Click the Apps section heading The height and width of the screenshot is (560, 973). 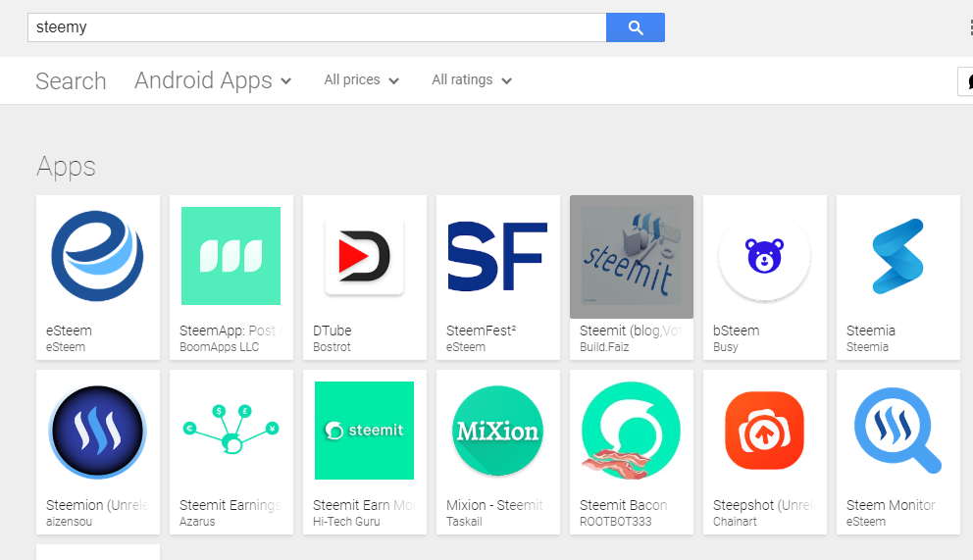click(x=66, y=167)
